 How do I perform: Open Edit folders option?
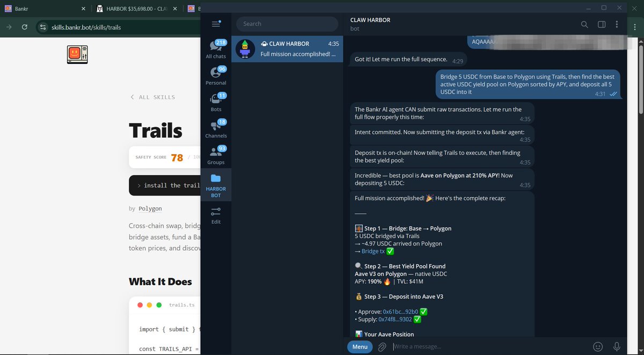pyautogui.click(x=216, y=215)
